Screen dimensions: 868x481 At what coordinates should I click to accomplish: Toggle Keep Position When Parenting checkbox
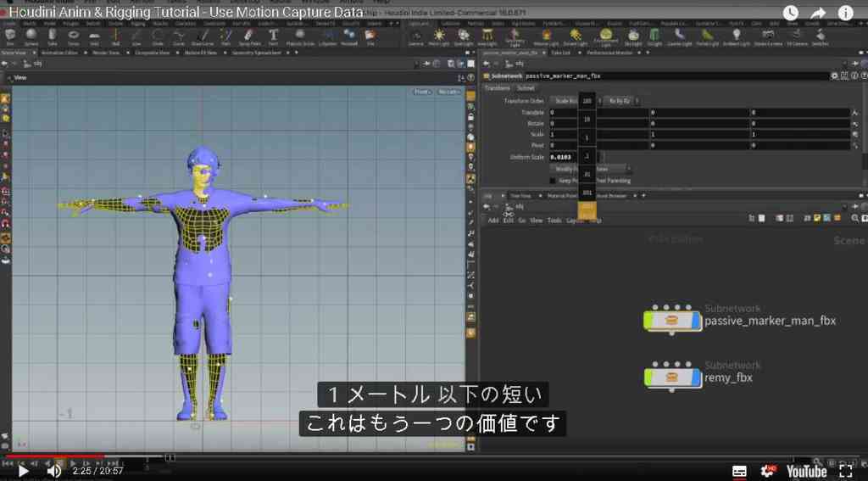click(553, 181)
